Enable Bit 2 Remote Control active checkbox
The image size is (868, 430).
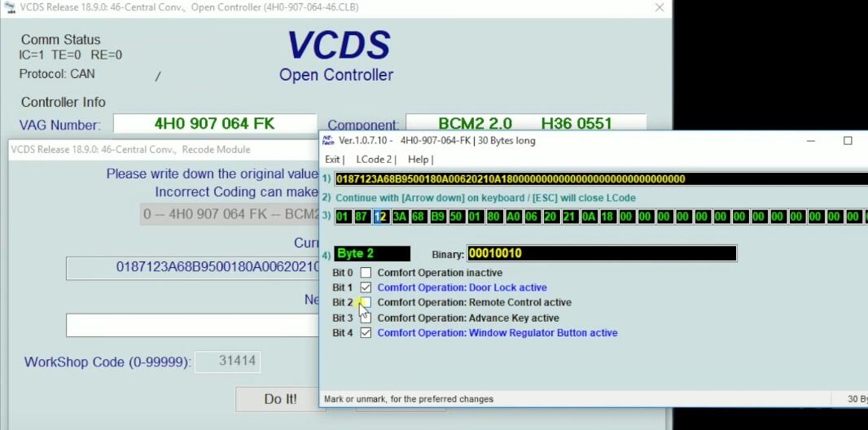pyautogui.click(x=366, y=303)
